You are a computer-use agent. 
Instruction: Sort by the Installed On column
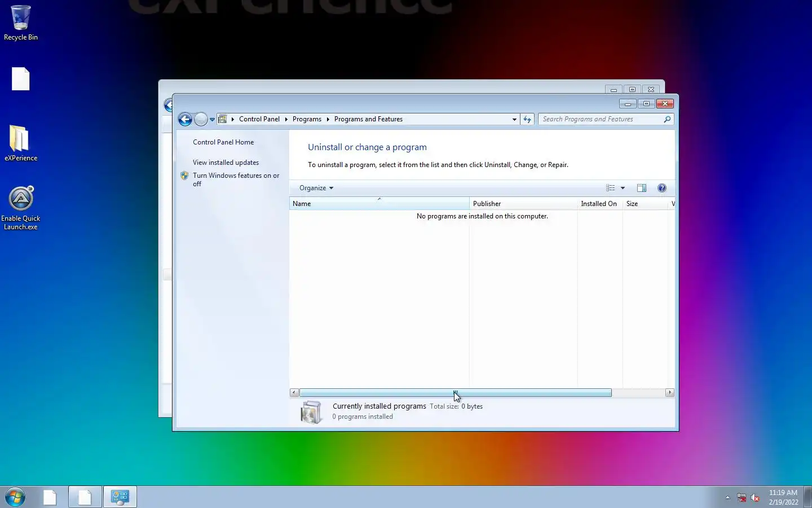click(x=600, y=204)
